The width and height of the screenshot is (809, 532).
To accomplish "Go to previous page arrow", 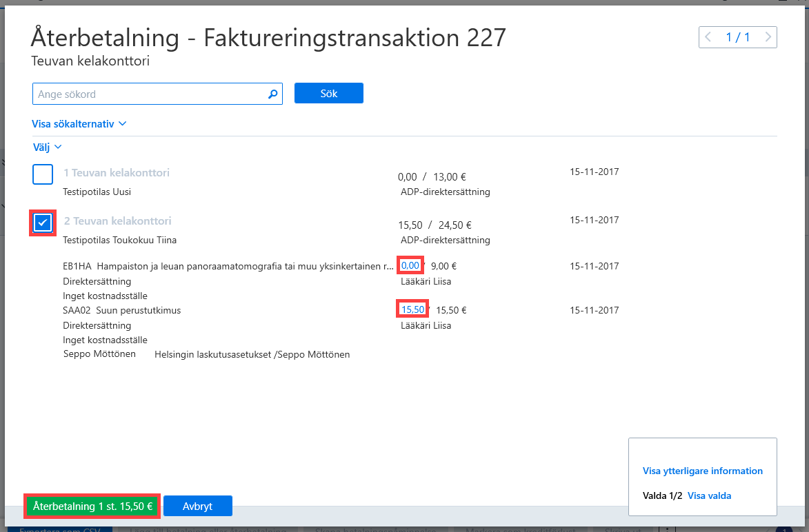I will [x=708, y=37].
